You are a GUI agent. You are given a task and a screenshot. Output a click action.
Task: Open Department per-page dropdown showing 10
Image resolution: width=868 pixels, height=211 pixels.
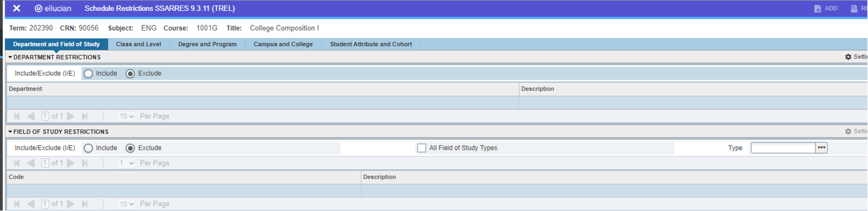[126, 116]
